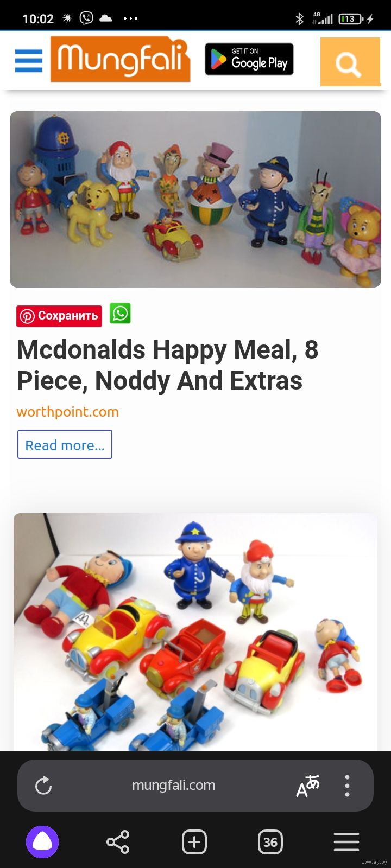391x868 pixels.
Task: Open the Mungfali hamburger menu
Action: tap(28, 60)
